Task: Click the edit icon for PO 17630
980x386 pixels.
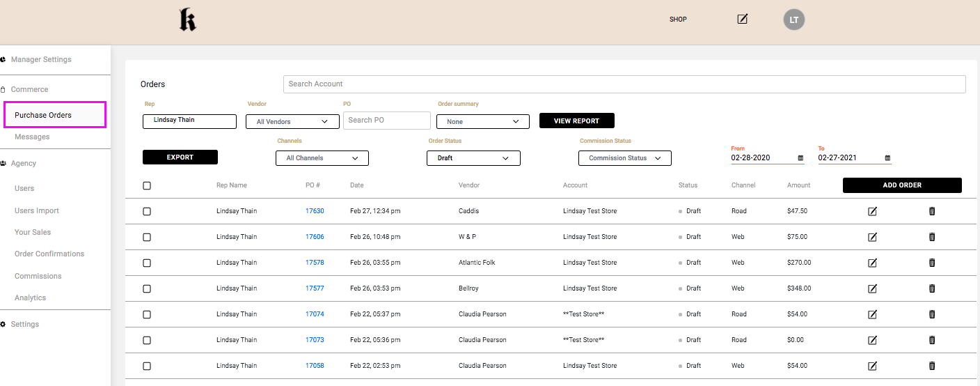Action: pos(872,211)
